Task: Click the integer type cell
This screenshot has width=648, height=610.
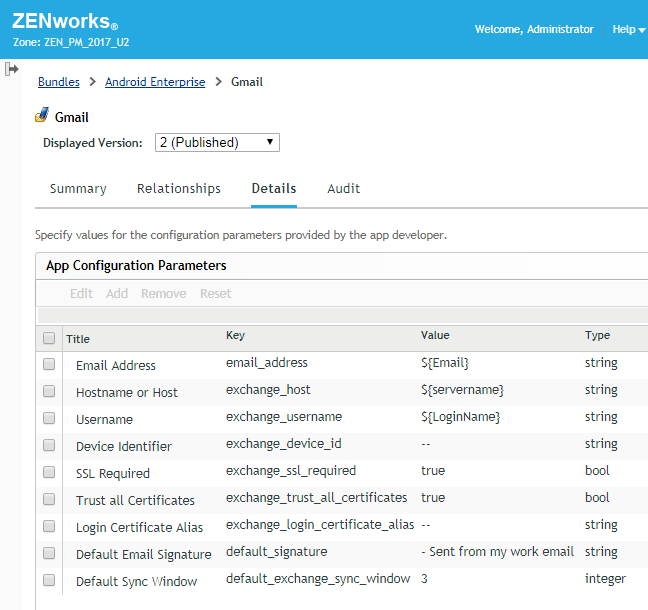Action: (x=605, y=579)
